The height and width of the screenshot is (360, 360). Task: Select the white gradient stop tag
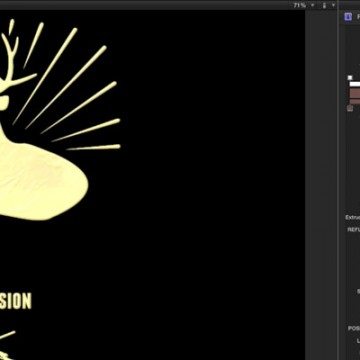(x=350, y=78)
